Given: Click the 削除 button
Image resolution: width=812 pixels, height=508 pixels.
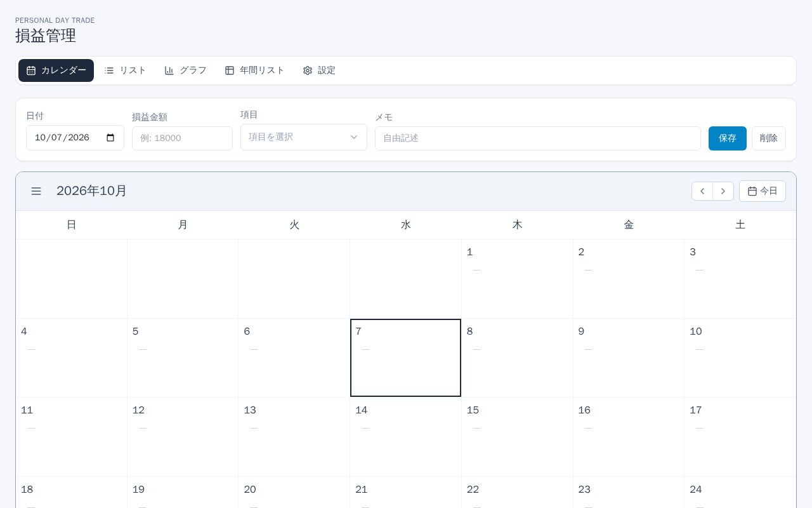Looking at the screenshot, I should click(x=769, y=138).
